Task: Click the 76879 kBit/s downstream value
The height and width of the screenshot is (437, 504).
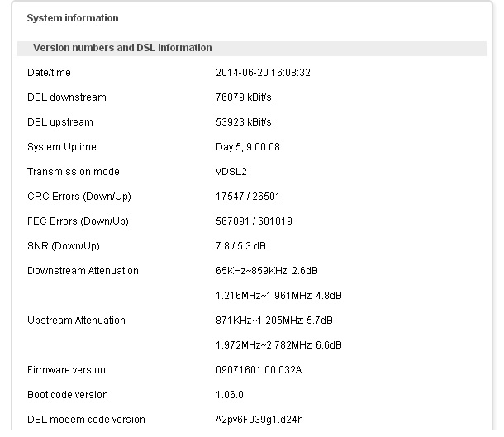Action: [245, 97]
